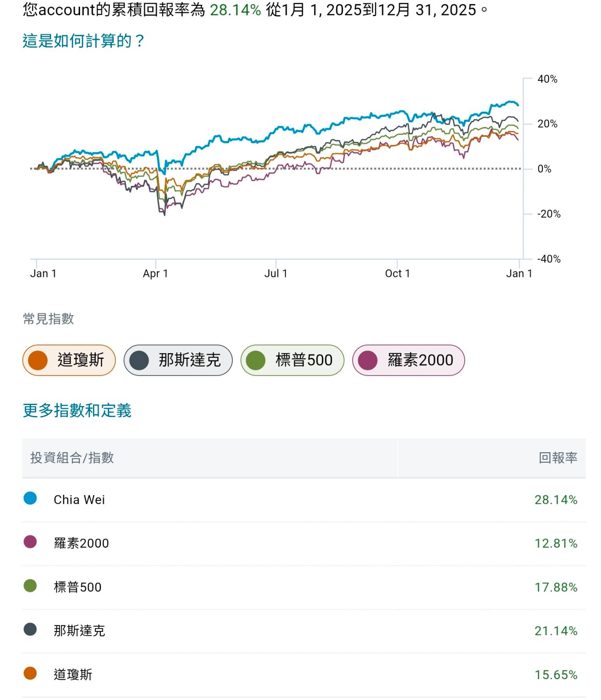Click the 回報率 column header
Screen dimensions: 601x700
click(x=558, y=457)
